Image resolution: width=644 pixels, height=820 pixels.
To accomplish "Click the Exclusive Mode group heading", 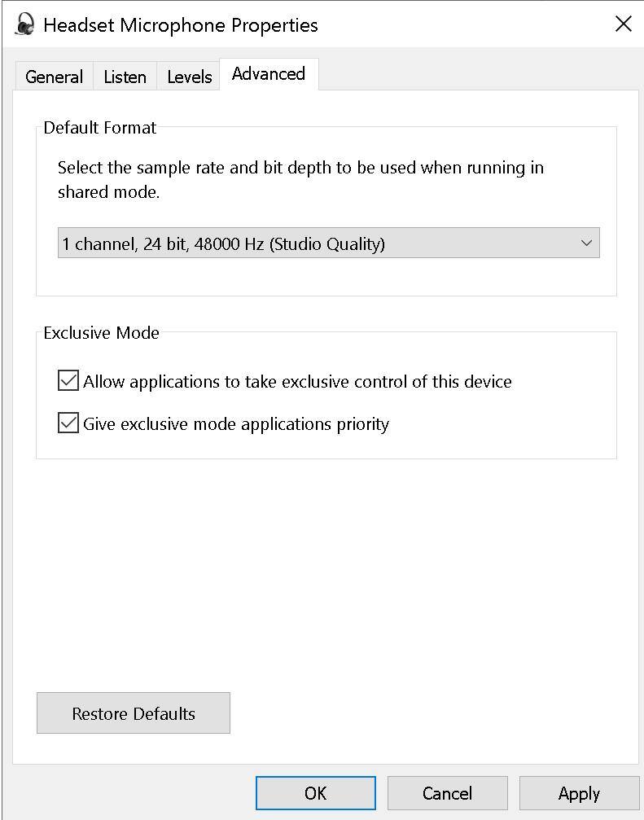I will tap(101, 333).
